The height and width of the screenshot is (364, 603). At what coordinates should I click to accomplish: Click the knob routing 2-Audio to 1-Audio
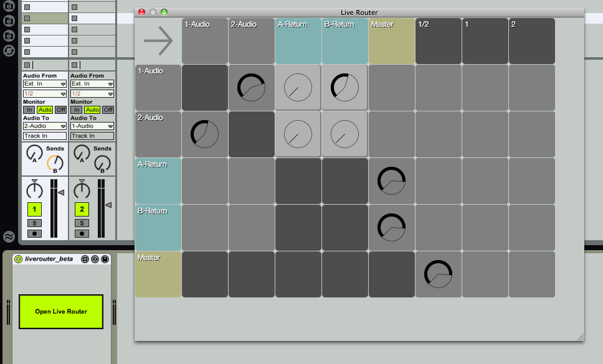click(x=204, y=134)
